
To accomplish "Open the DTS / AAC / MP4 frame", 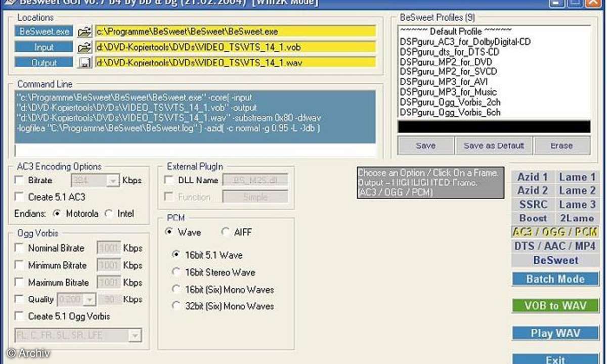I will (x=555, y=246).
